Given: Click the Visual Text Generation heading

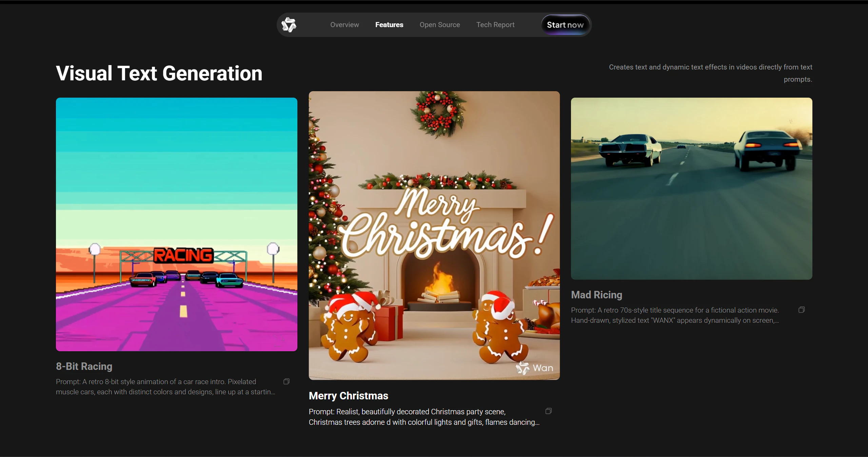Looking at the screenshot, I should [x=159, y=73].
